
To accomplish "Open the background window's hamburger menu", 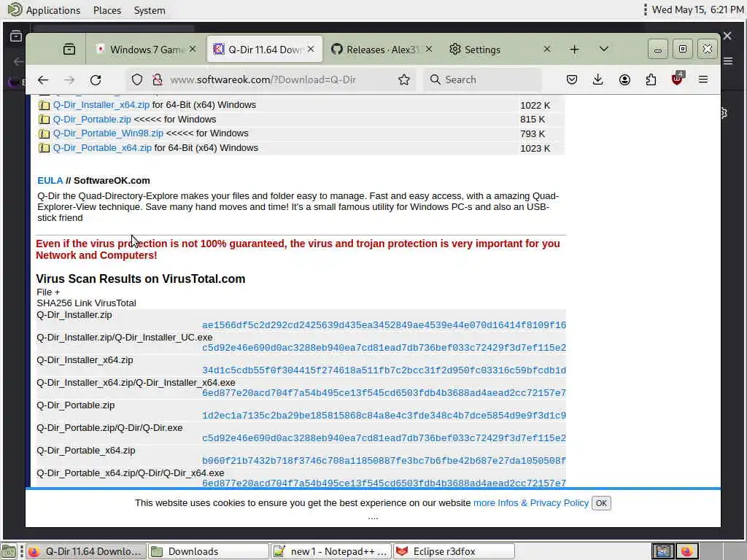I will pos(729,61).
